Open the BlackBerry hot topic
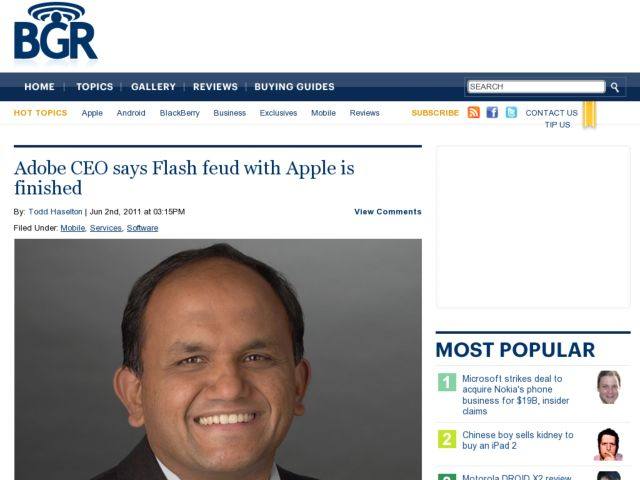 (x=180, y=113)
